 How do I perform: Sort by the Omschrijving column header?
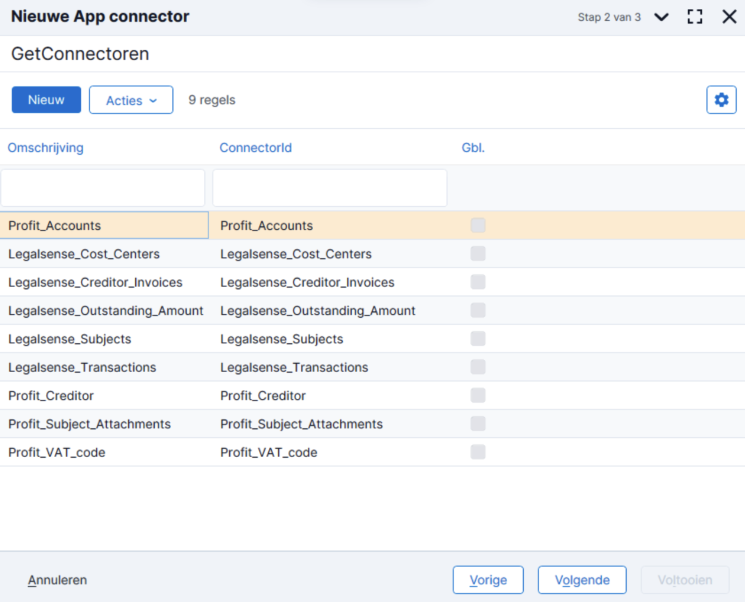(46, 148)
